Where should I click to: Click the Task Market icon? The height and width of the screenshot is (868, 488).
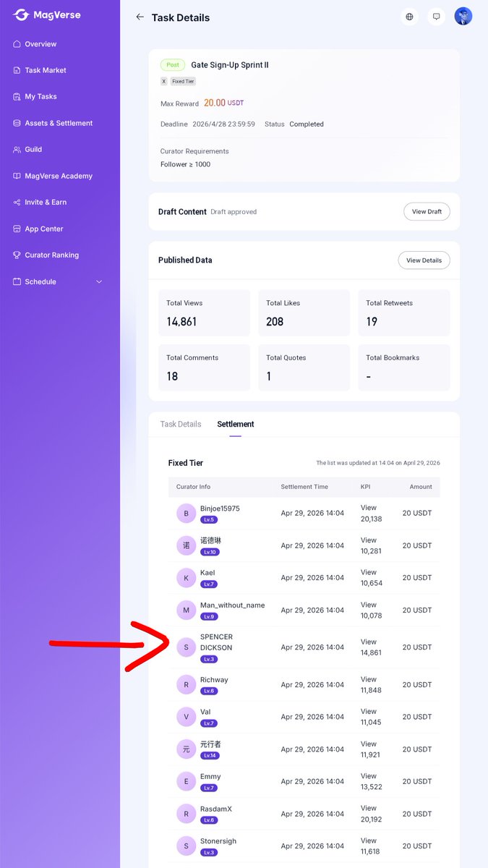click(x=17, y=70)
